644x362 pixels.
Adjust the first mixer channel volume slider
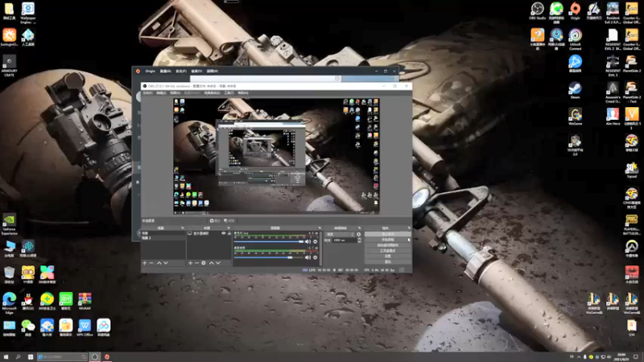pyautogui.click(x=269, y=242)
